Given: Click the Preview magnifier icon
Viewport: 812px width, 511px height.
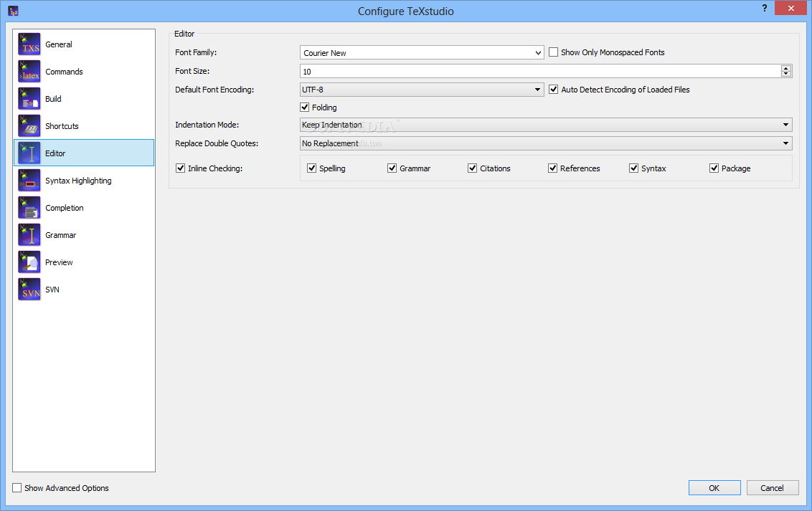Looking at the screenshot, I should point(29,262).
